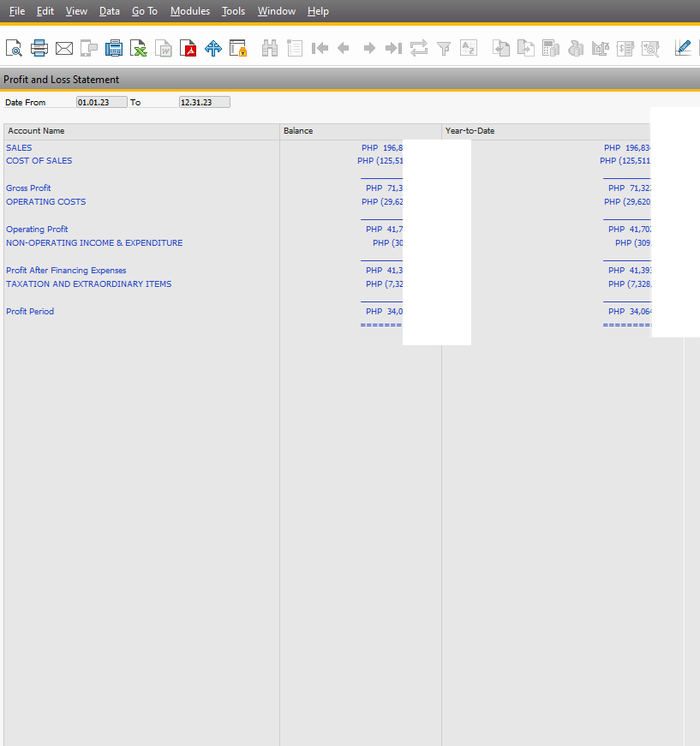Select the Operating Profit row
This screenshot has height=746, width=700.
pos(37,230)
